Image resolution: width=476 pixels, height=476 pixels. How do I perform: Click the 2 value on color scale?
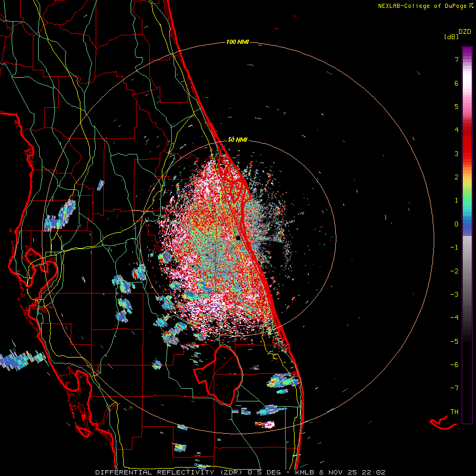tap(456, 177)
